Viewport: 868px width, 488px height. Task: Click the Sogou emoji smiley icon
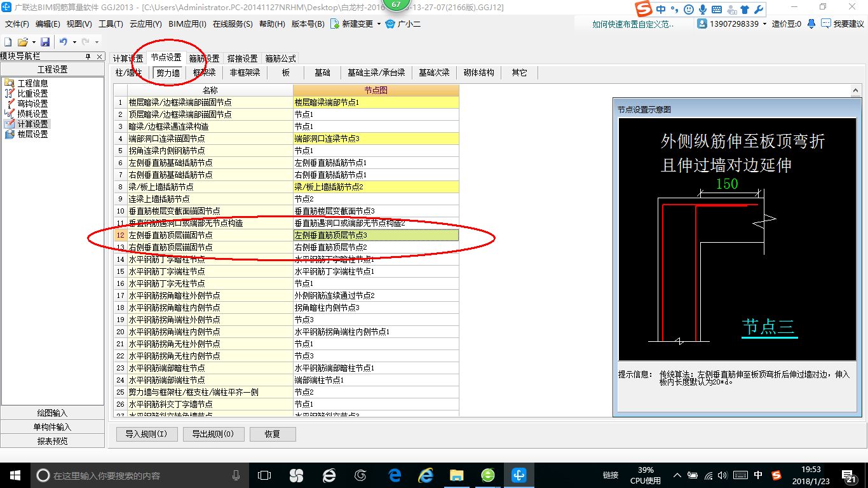pos(689,10)
